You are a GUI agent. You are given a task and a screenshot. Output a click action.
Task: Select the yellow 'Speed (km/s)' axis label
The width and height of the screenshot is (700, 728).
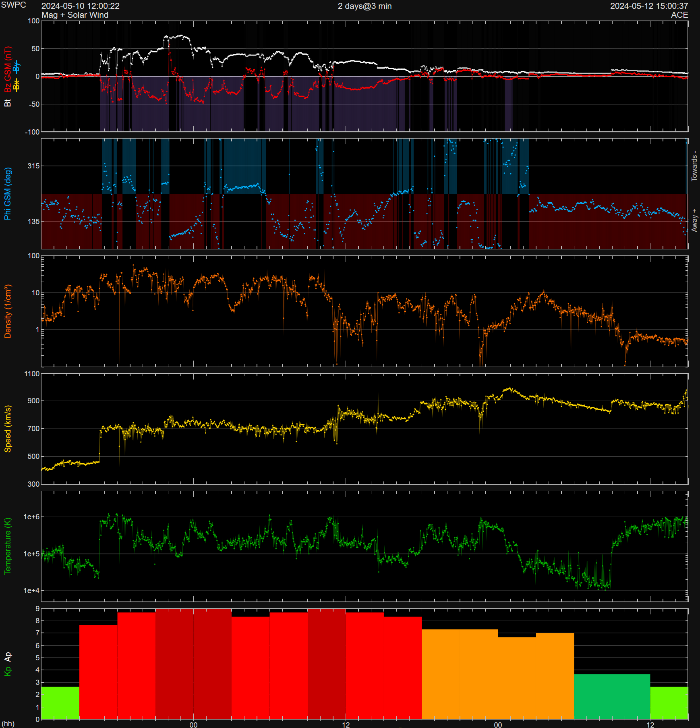pos(8,429)
